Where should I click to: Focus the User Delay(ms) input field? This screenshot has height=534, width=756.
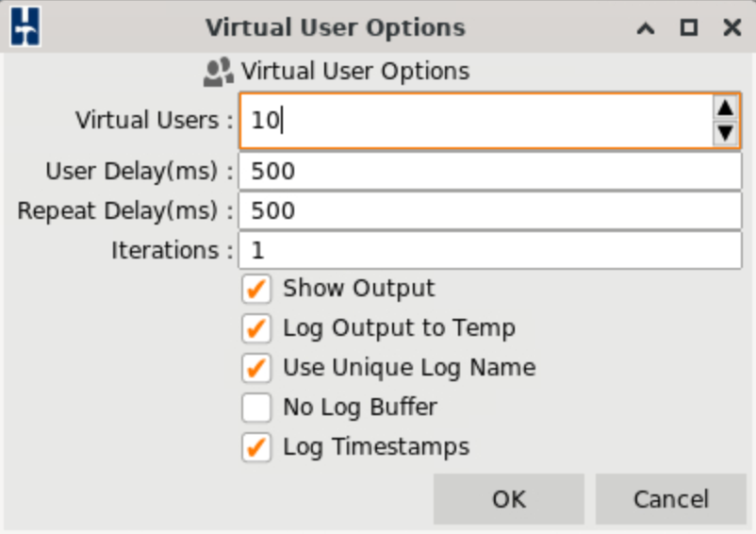490,172
